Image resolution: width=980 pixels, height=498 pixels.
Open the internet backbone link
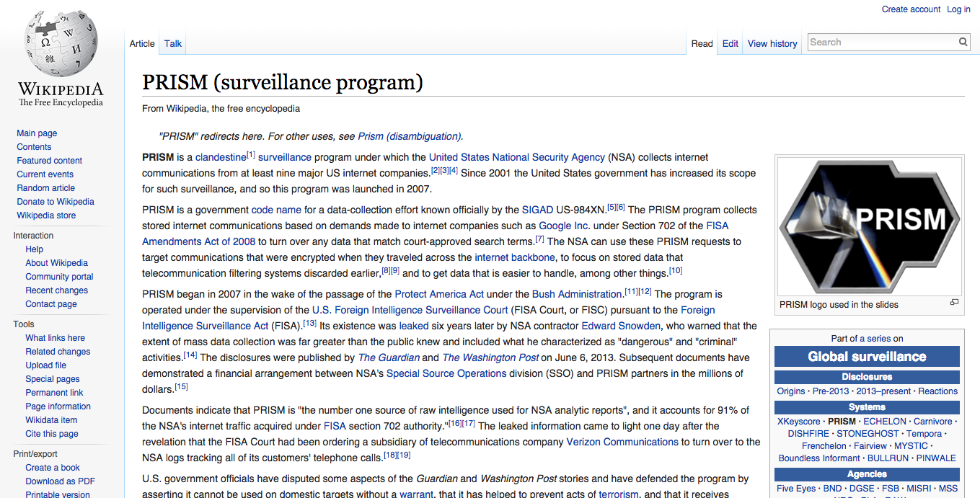point(515,257)
